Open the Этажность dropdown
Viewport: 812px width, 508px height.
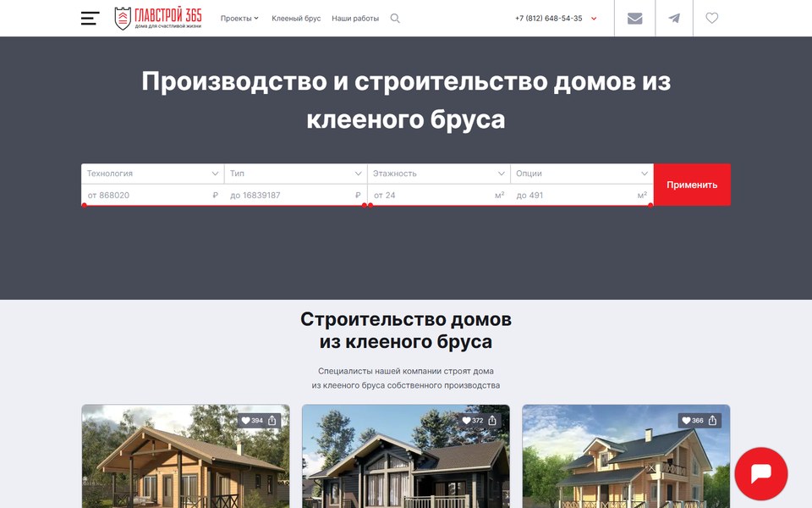[439, 174]
